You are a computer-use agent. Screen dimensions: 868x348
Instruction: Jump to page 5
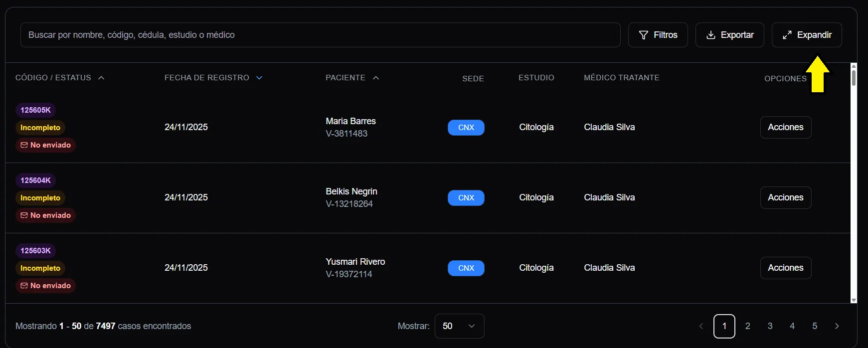(x=815, y=326)
